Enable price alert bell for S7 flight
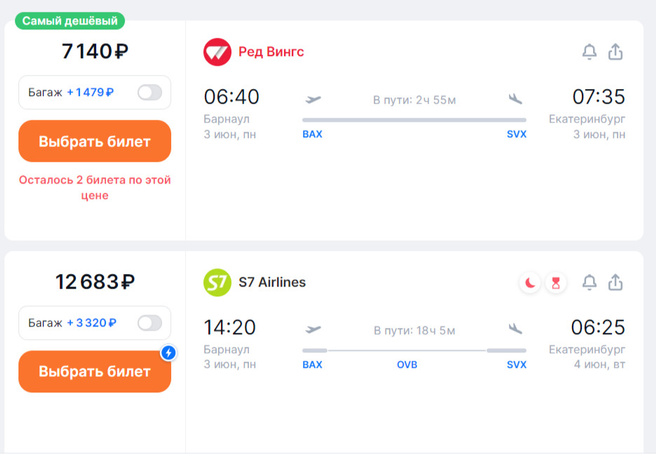Screen dimensions: 656x459 coord(590,283)
